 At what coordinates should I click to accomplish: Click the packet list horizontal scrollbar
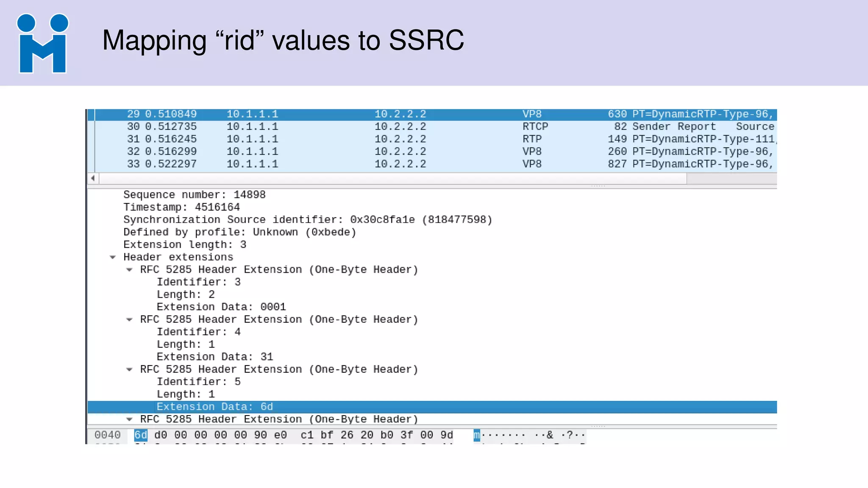pos(393,178)
